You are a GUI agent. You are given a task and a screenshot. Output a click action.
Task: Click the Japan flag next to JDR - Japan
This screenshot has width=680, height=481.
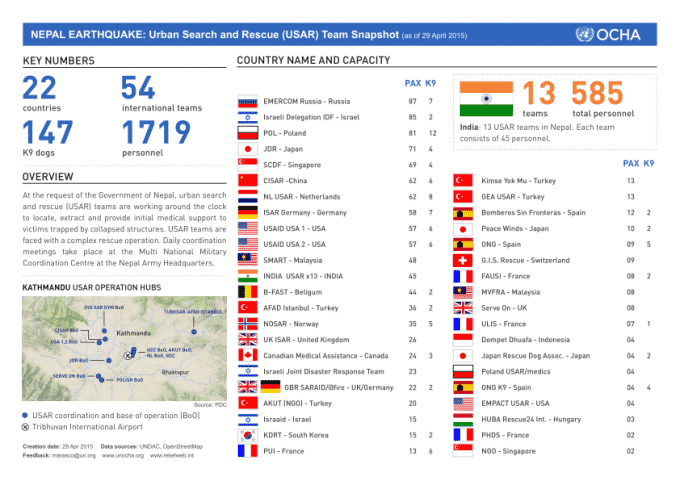click(x=248, y=149)
